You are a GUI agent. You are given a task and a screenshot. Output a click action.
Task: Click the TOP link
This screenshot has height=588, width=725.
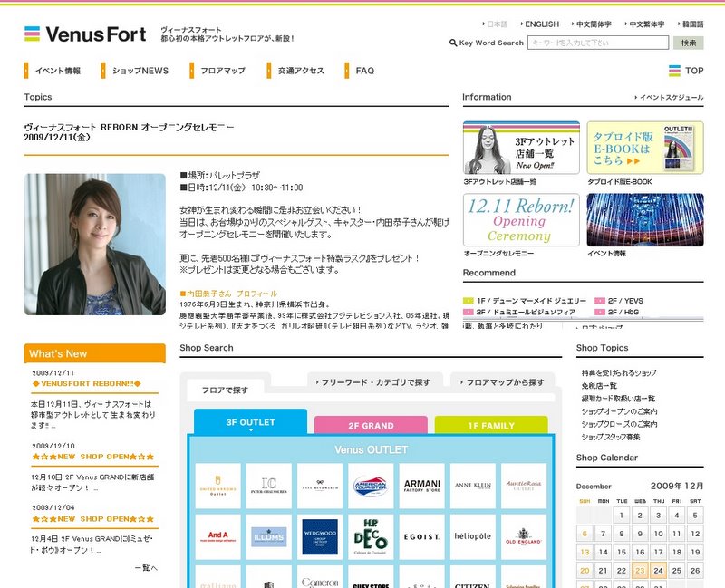click(x=694, y=71)
